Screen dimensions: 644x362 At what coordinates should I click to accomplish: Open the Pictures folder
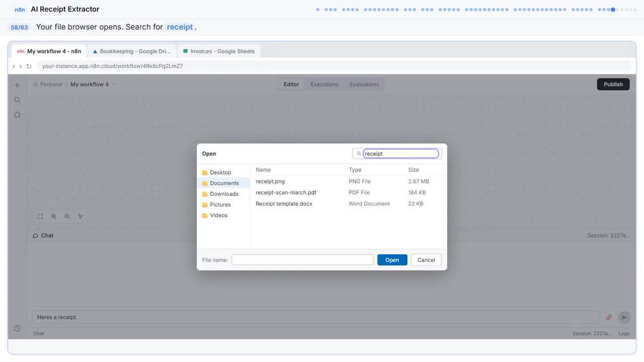click(223, 205)
